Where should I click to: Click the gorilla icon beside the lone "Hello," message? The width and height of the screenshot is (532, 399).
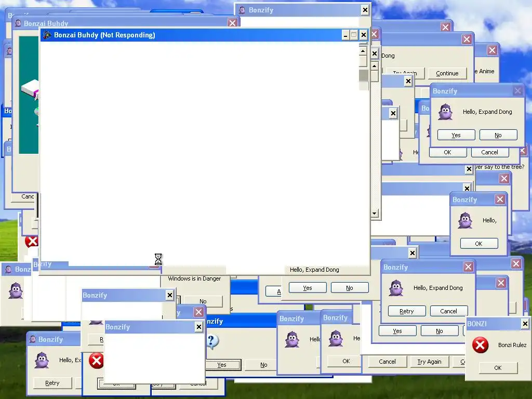[465, 220]
